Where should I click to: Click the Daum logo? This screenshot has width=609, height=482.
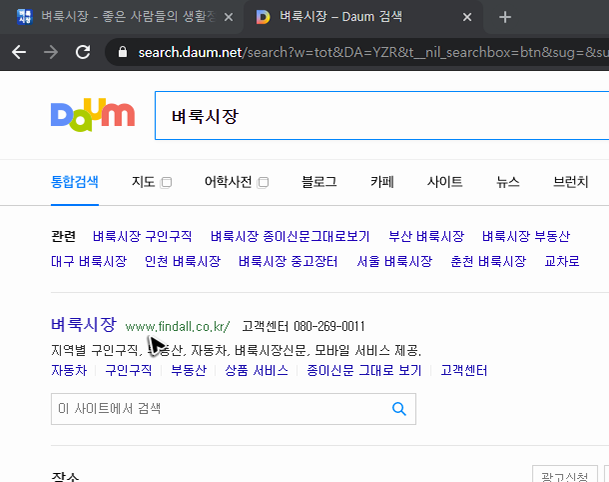(x=93, y=115)
